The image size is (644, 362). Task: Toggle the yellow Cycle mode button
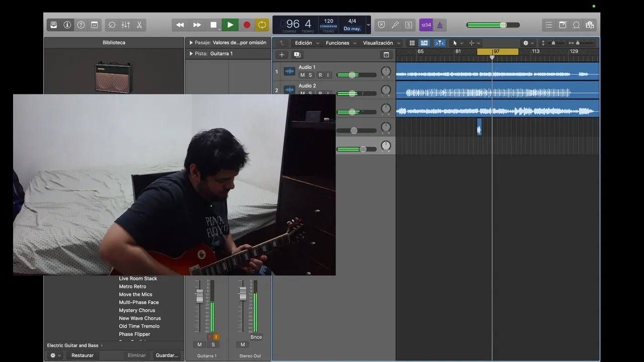click(x=262, y=25)
